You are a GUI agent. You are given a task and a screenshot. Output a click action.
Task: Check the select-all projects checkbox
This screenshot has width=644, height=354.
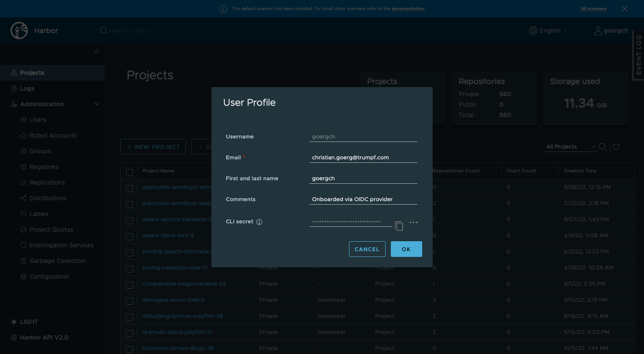click(x=129, y=172)
